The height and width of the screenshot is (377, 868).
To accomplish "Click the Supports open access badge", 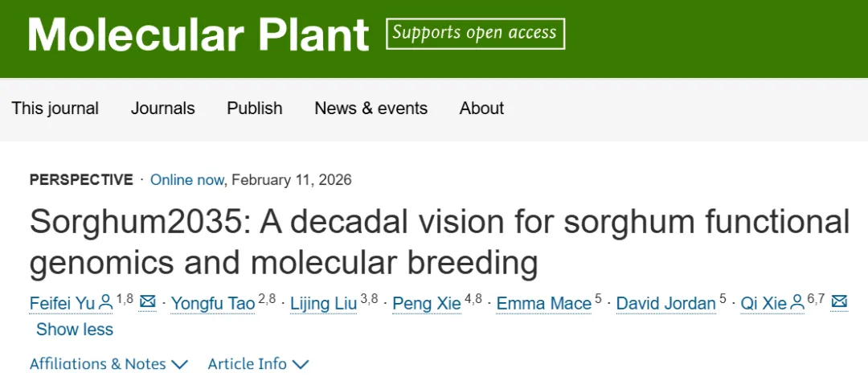I will [x=475, y=34].
